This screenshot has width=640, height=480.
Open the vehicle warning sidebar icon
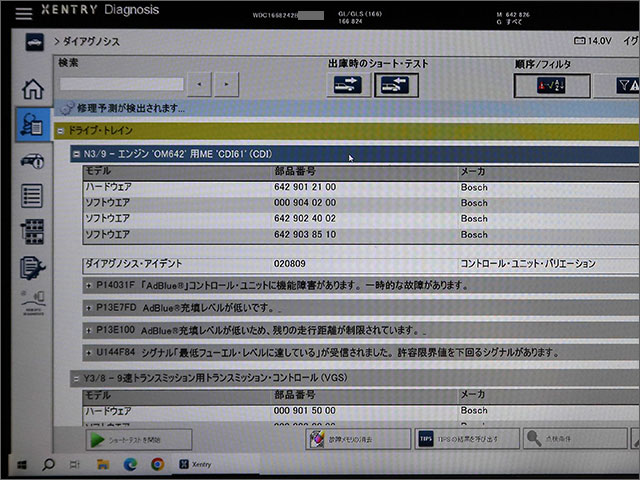coord(33,161)
